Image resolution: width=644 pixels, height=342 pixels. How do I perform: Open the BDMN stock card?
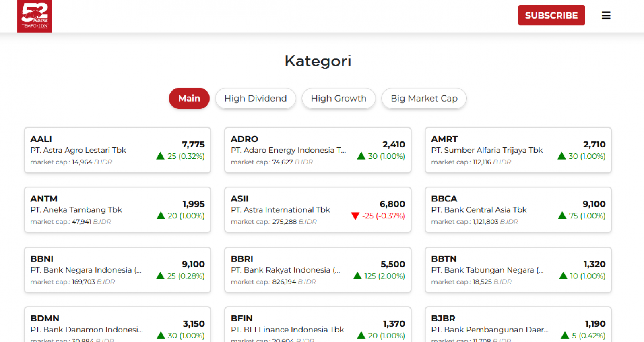118,325
